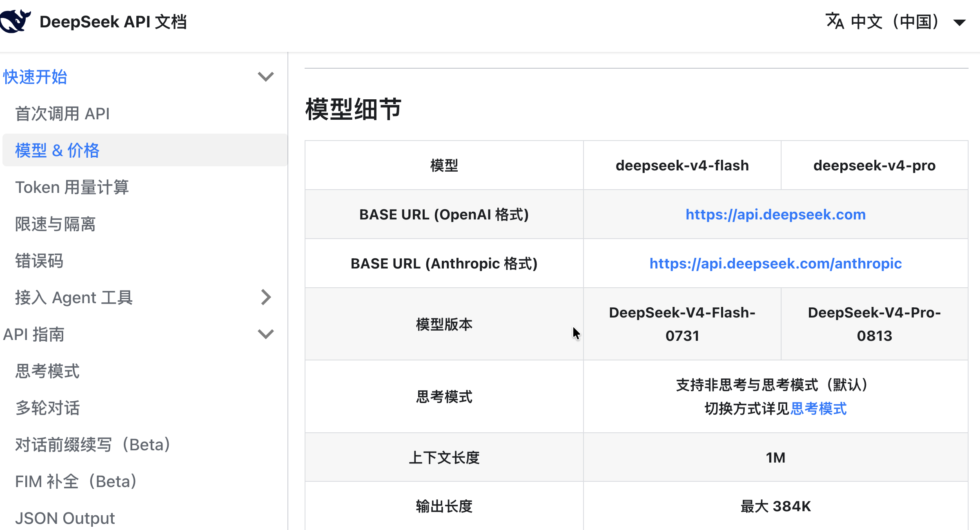The height and width of the screenshot is (530, 980).
Task: Open 接入 Agent 工具 sidebar category
Action: (74, 297)
